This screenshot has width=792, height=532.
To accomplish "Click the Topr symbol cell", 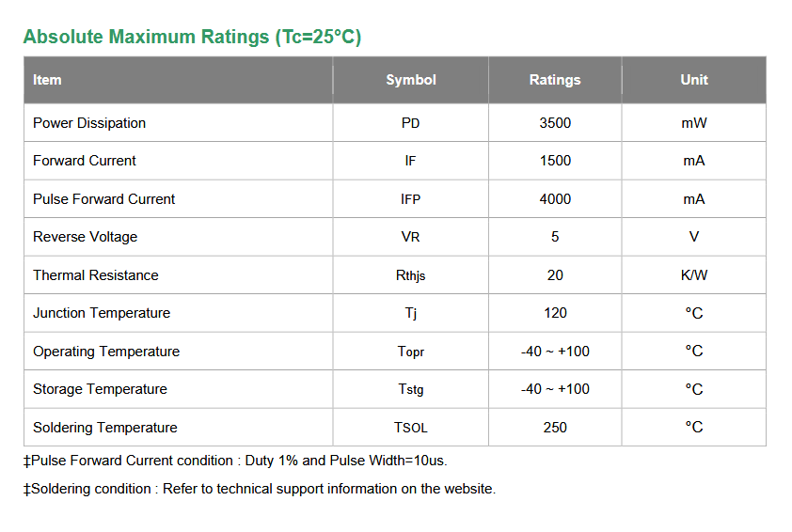I will 411,352.
